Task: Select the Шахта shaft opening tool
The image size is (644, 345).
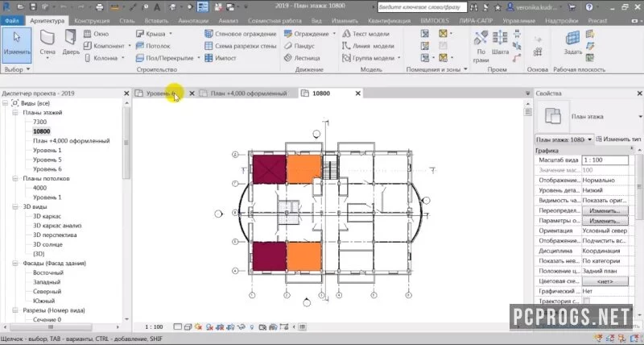Action: [x=500, y=43]
